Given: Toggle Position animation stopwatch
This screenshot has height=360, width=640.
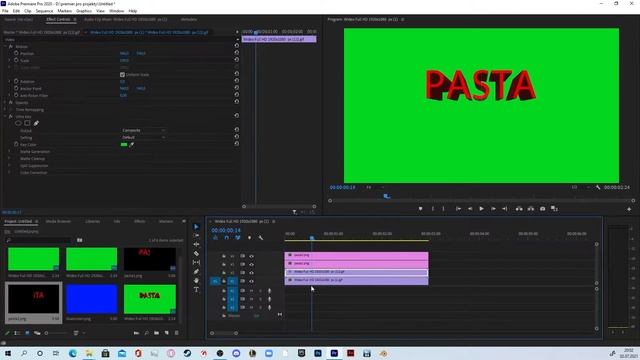Looking at the screenshot, I should click(16, 53).
